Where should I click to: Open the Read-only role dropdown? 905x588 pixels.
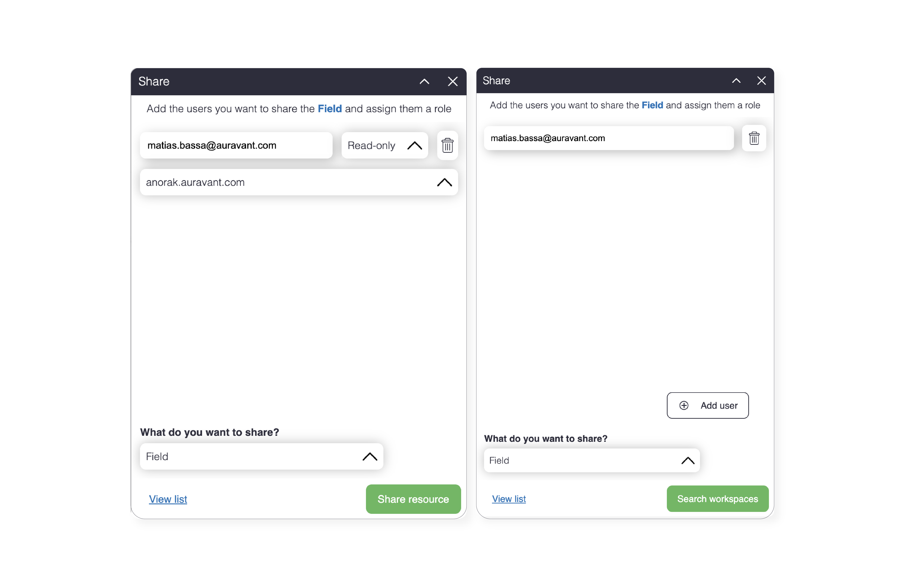(384, 145)
